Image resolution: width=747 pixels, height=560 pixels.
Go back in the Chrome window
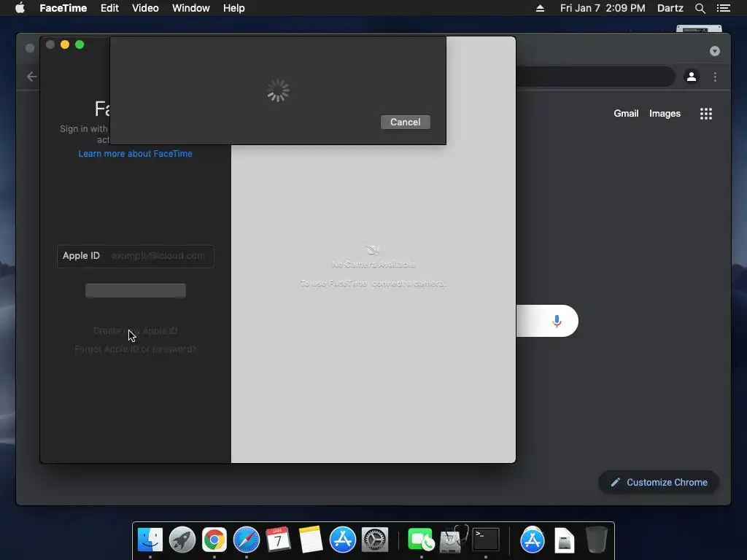31,77
